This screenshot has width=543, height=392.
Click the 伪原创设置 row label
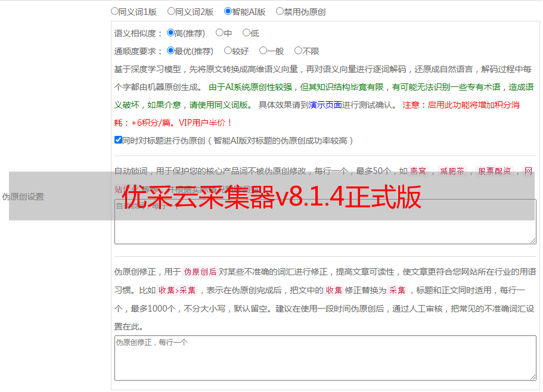pyautogui.click(x=23, y=197)
